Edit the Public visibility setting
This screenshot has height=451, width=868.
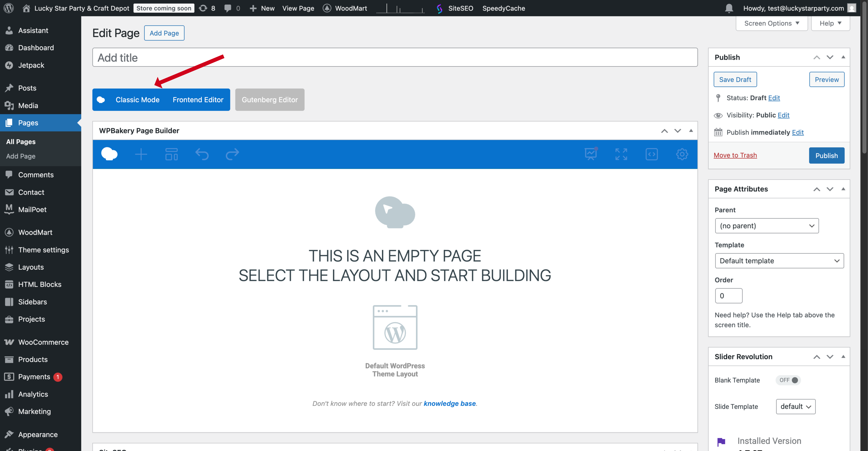click(783, 115)
